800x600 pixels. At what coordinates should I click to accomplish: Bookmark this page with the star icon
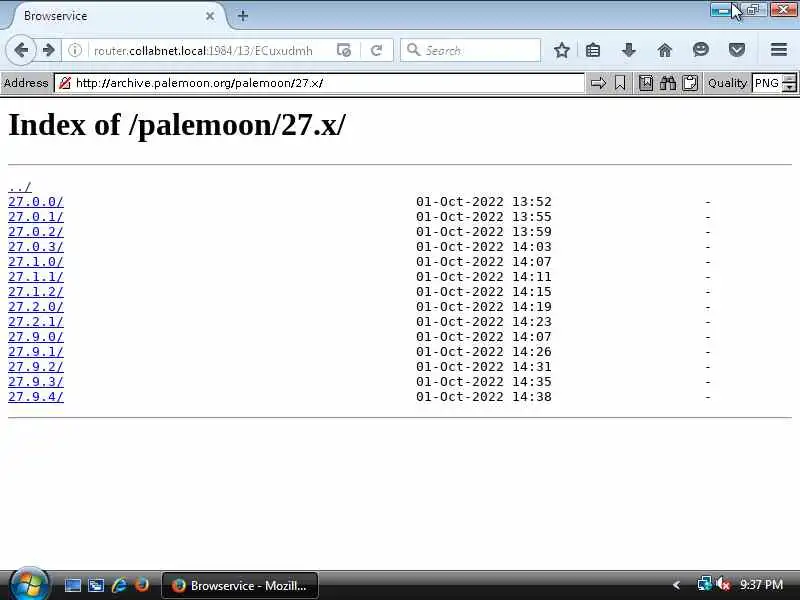[x=562, y=50]
